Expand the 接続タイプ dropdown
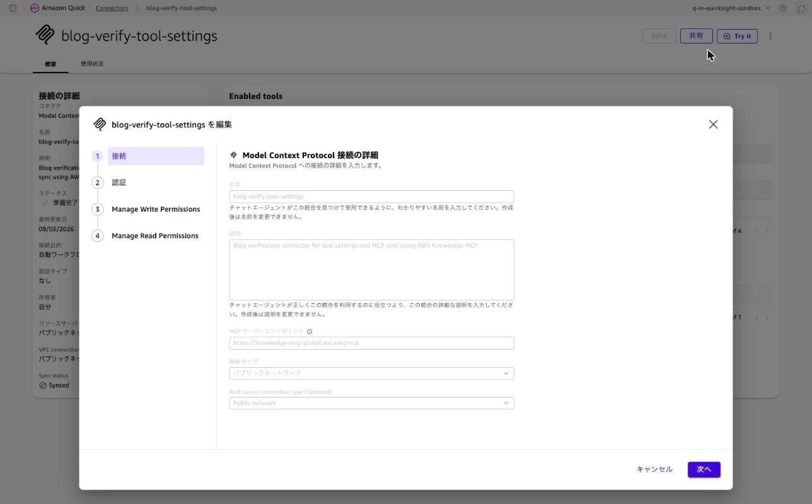Screen dimensions: 812x504 coord(371,374)
